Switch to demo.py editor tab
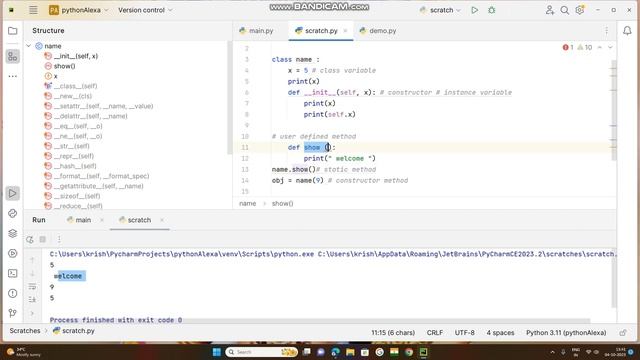Screen dimensions: 640x360 point(378,31)
